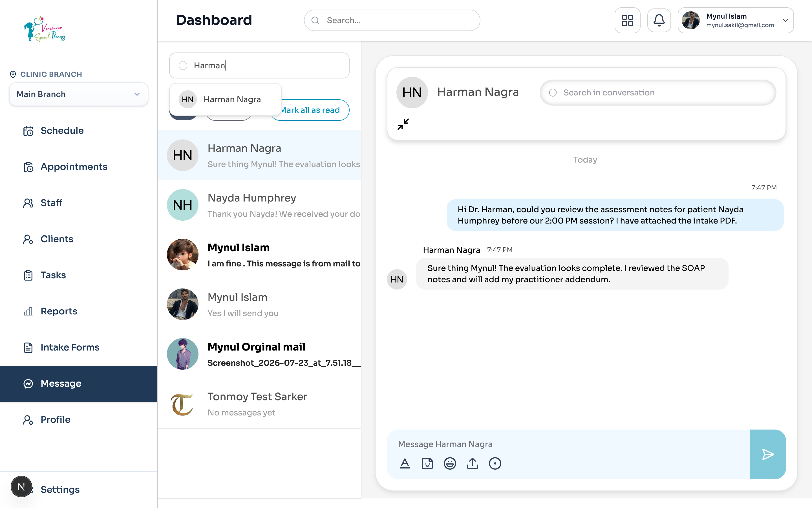Image resolution: width=812 pixels, height=508 pixels.
Task: Click the circle record icon in composer
Action: point(495,463)
